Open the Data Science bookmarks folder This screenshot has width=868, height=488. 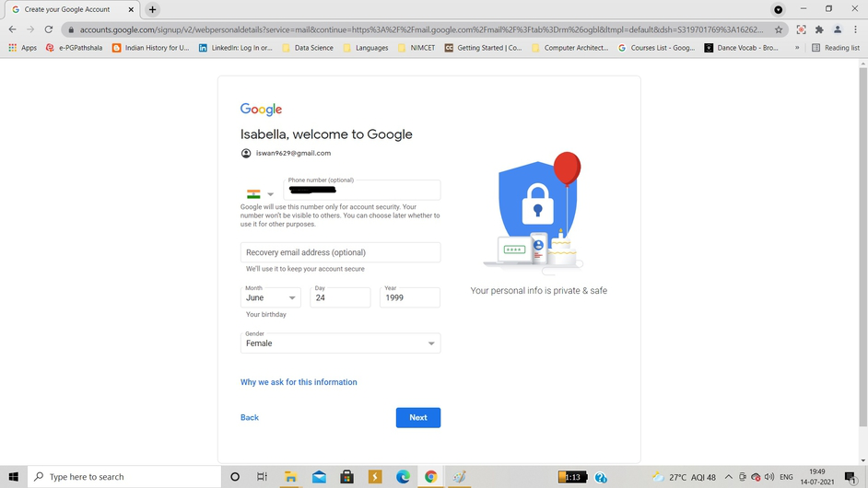[x=308, y=48]
